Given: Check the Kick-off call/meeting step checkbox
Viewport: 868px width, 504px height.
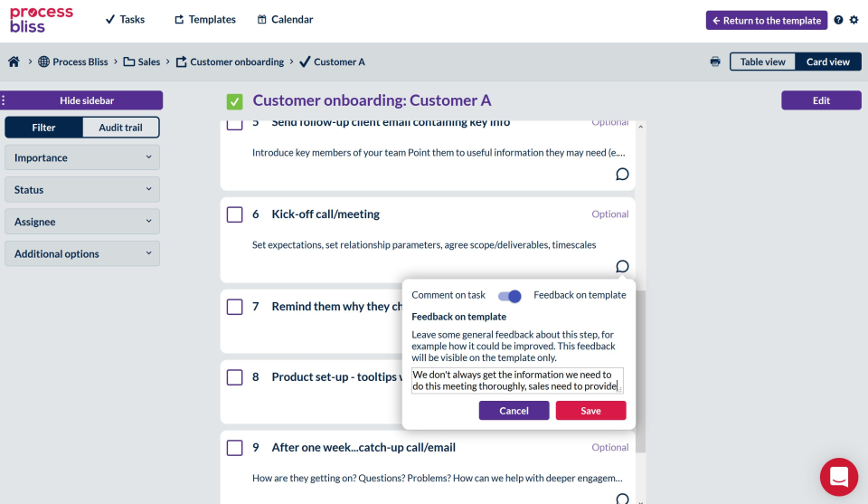Looking at the screenshot, I should click(x=235, y=214).
